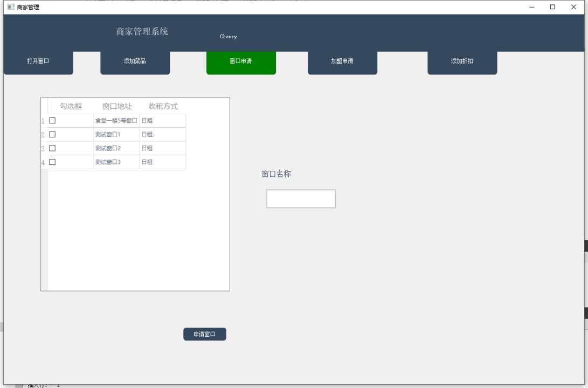
Task: Open the 打开窗口 tab
Action: click(38, 63)
